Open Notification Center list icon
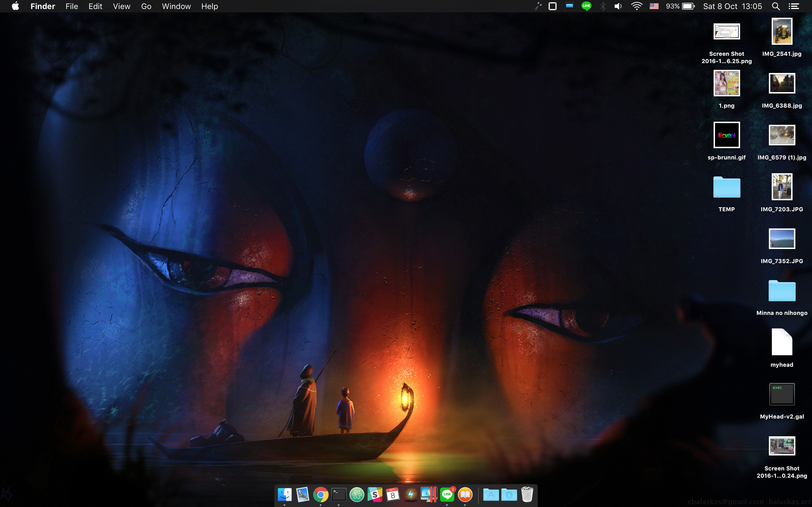The width and height of the screenshot is (812, 507). click(794, 6)
